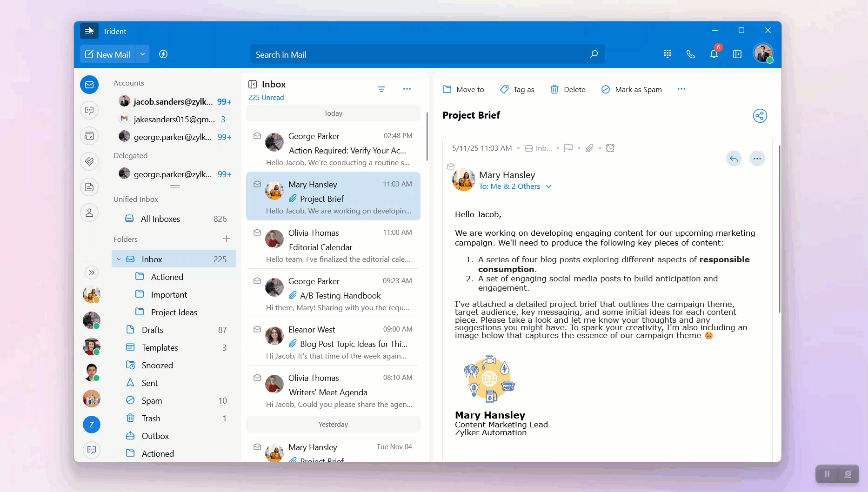The width and height of the screenshot is (868, 492).
Task: Toggle the hamburger menu in the title bar
Action: pos(89,31)
